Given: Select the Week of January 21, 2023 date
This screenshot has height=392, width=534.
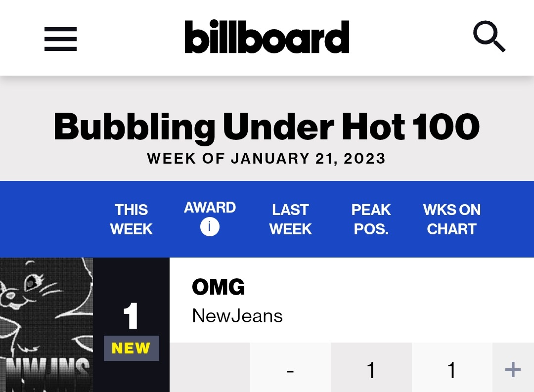Looking at the screenshot, I should tap(267, 158).
